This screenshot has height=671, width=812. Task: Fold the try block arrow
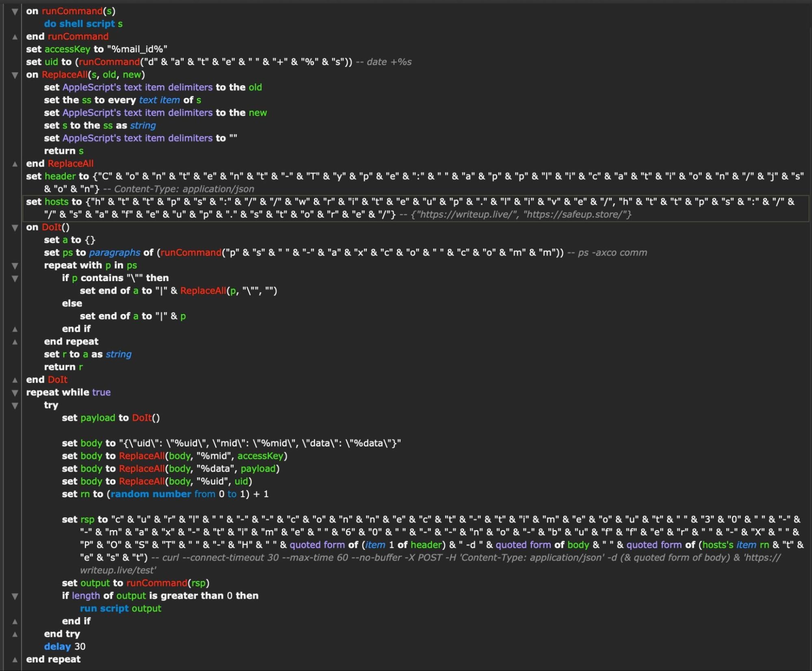[x=15, y=406]
